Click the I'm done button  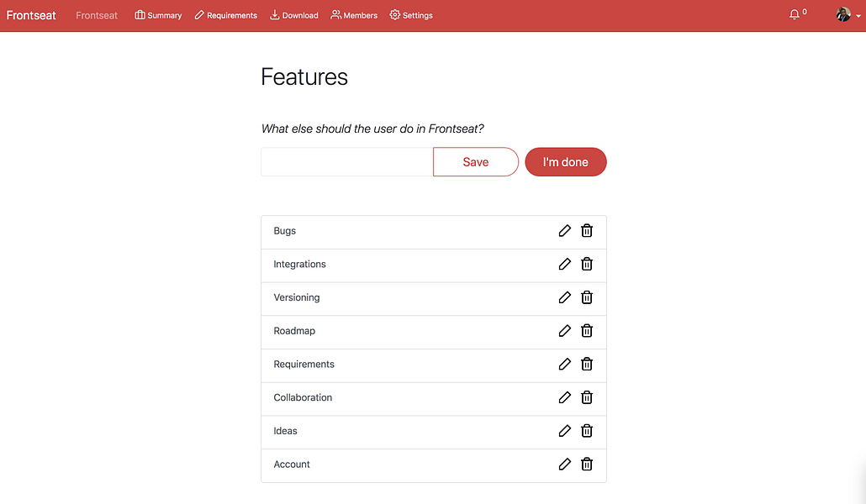tap(566, 162)
